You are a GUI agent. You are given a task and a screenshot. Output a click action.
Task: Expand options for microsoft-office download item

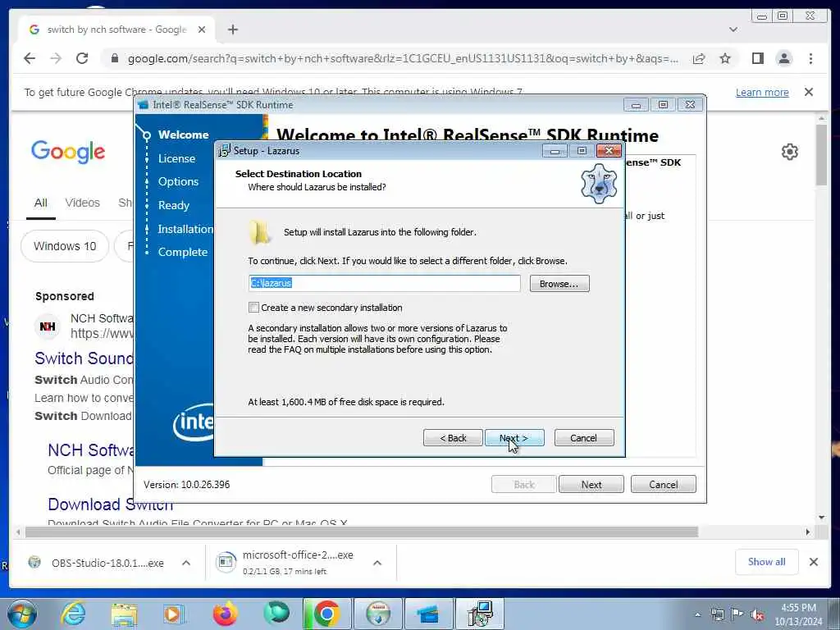[377, 563]
